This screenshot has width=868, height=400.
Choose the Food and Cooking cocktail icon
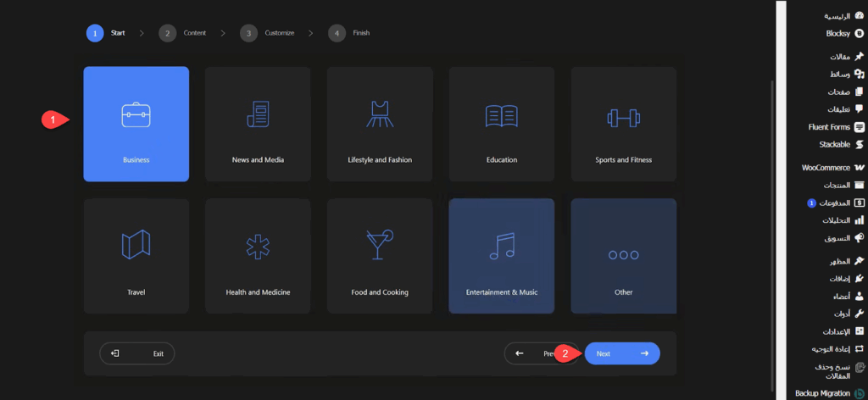pos(379,246)
